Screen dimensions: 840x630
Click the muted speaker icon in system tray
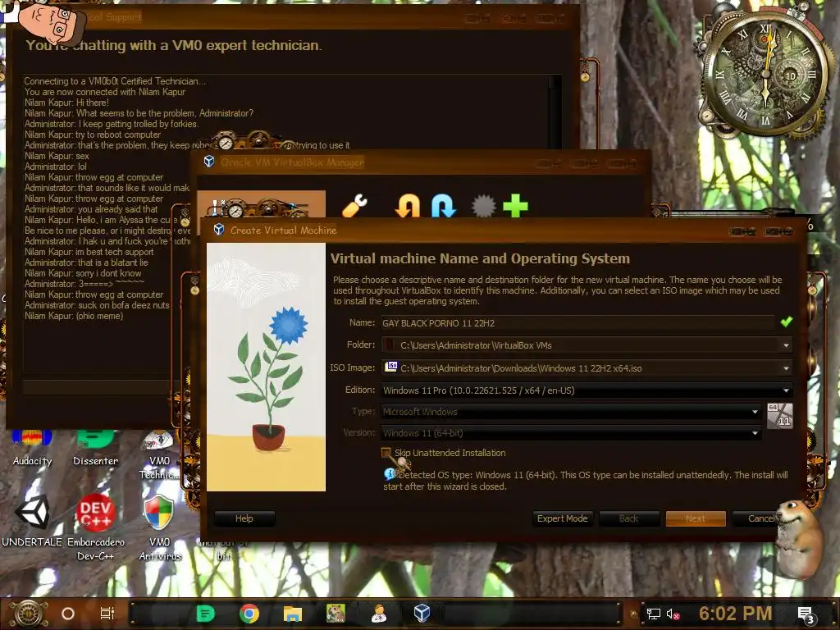point(673,614)
